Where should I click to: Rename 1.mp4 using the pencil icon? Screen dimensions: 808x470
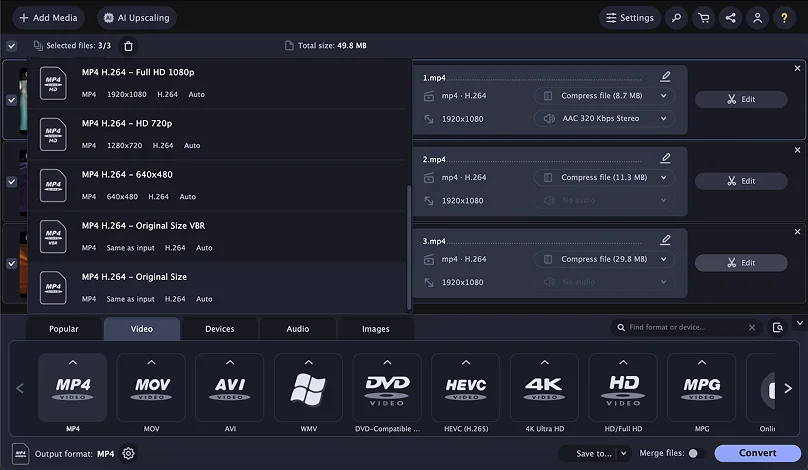point(666,77)
